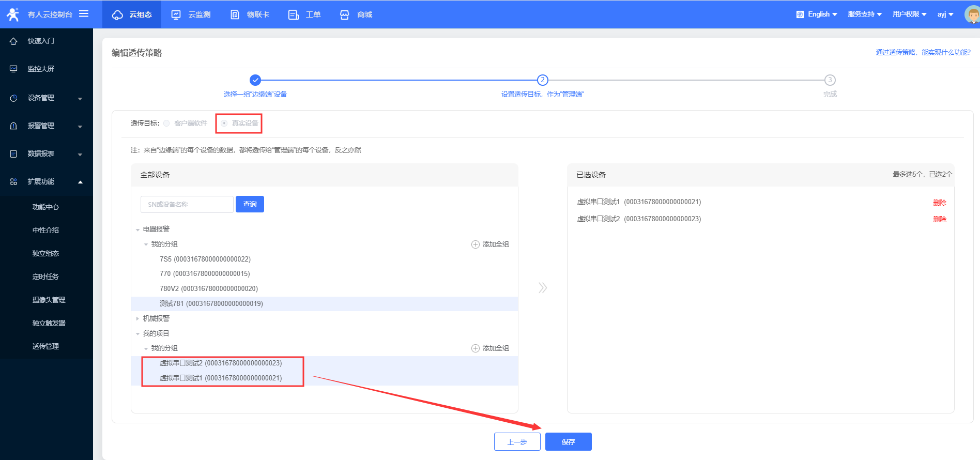Click the double-arrow transfer icon between device panels
Screen dimensions: 980x460
click(x=542, y=288)
